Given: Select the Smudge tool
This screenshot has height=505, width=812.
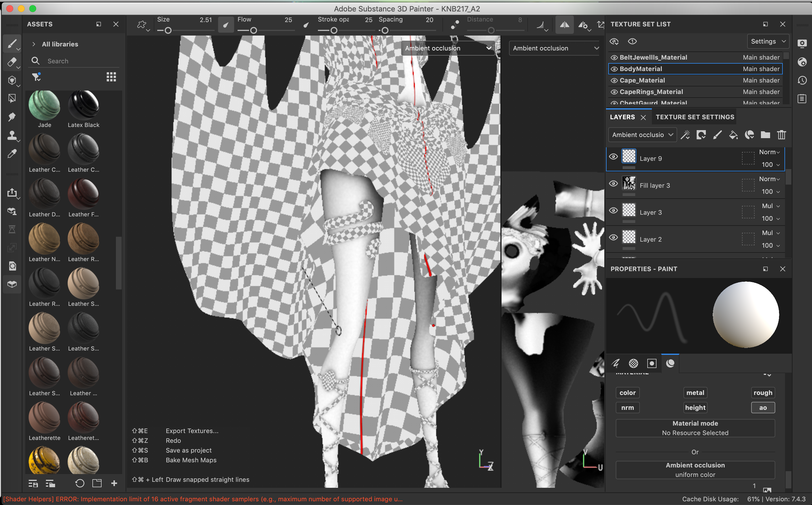Looking at the screenshot, I should tap(12, 117).
